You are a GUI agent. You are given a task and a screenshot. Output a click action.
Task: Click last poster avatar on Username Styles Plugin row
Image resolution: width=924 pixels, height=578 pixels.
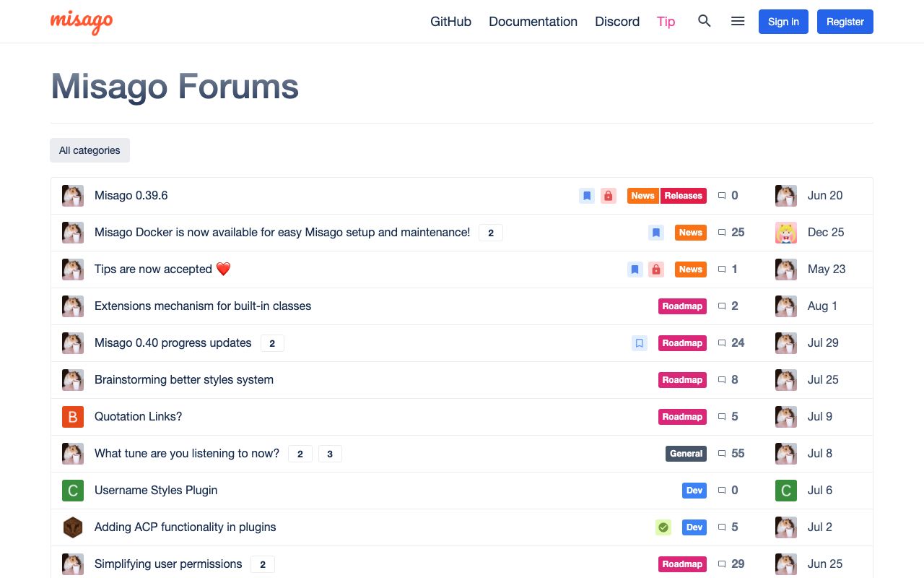tap(786, 491)
